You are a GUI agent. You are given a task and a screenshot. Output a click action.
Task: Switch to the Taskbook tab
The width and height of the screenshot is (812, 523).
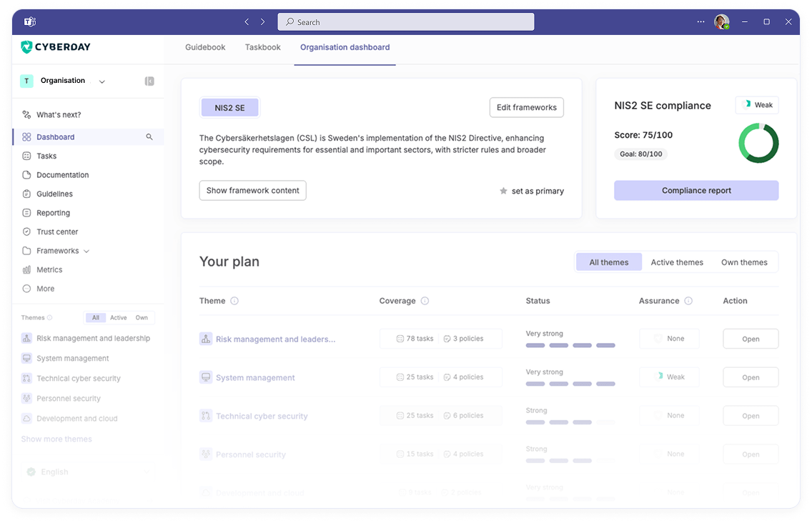(x=262, y=47)
